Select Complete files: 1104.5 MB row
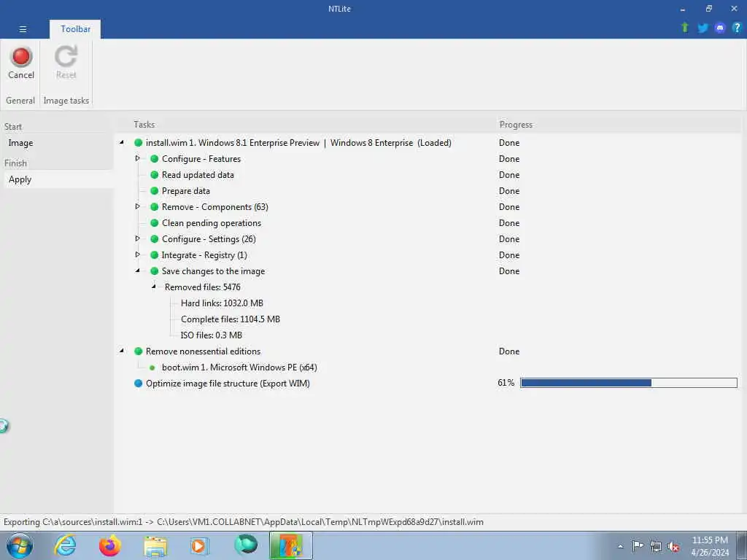 pyautogui.click(x=231, y=319)
